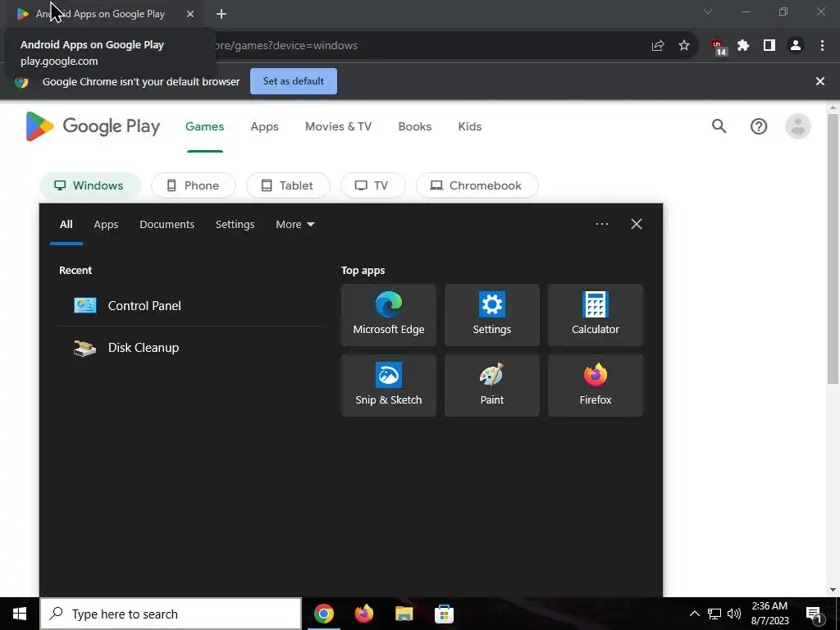Open the Google Play account avatar
This screenshot has width=840, height=630.
tap(797, 126)
